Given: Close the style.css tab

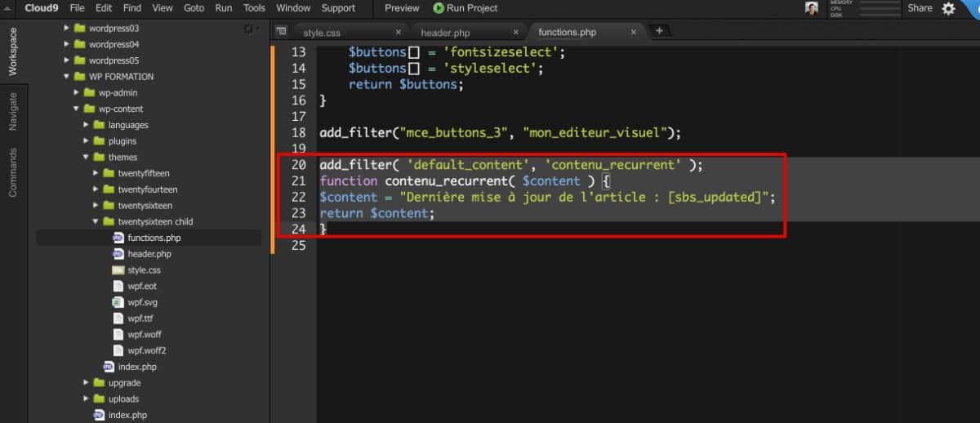Looking at the screenshot, I should coord(399,32).
